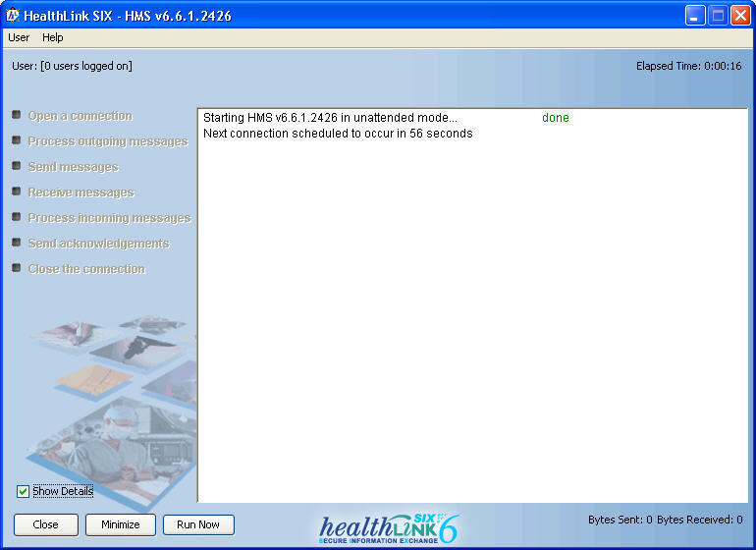Click the Close the connection status indicator
The width and height of the screenshot is (756, 550).
coord(17,268)
